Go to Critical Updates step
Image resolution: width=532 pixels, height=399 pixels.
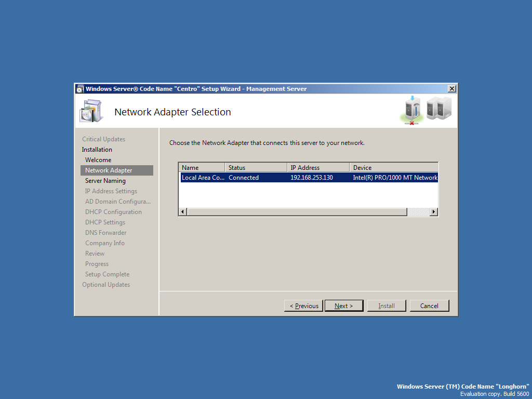pyautogui.click(x=103, y=139)
